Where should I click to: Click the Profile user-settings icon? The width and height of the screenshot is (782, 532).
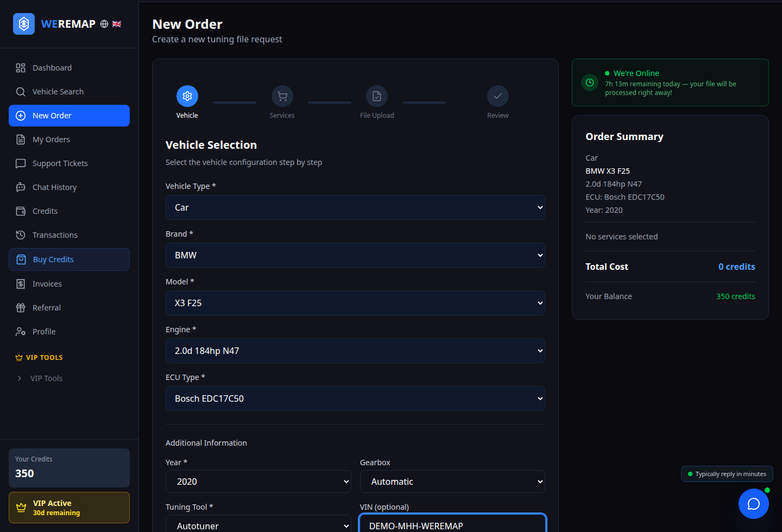click(21, 332)
